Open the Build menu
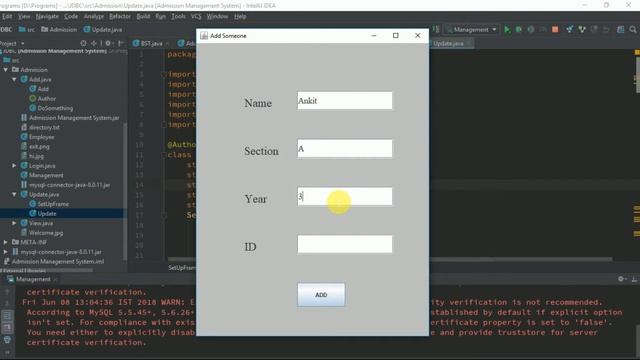The width and height of the screenshot is (640, 360). click(143, 16)
